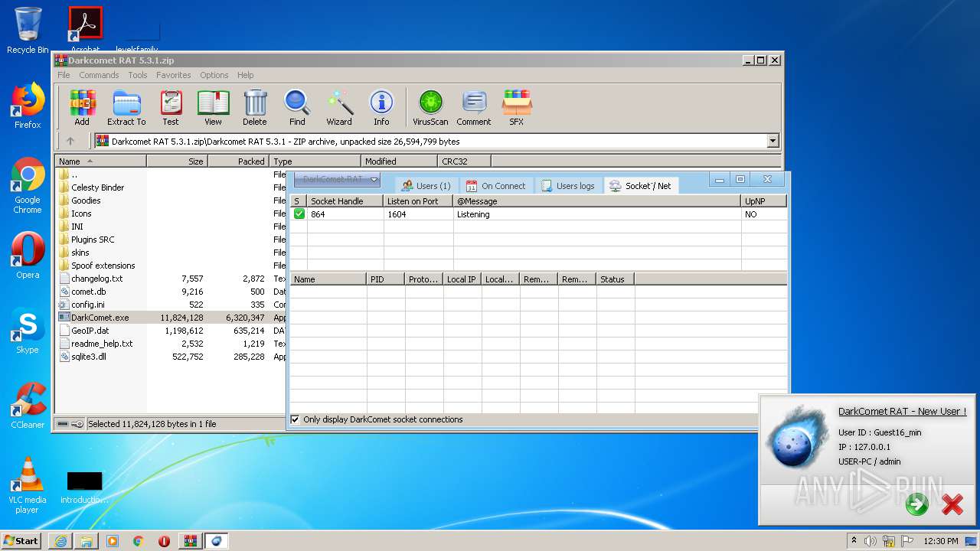Viewport: 980px width, 551px height.
Task: Launch the Wizard tool
Action: coord(339,108)
